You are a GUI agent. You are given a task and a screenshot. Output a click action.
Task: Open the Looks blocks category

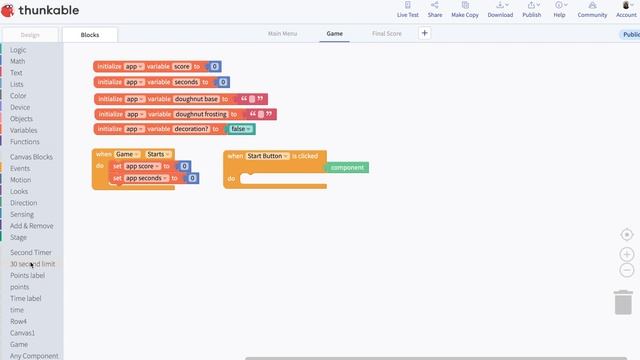tap(19, 191)
